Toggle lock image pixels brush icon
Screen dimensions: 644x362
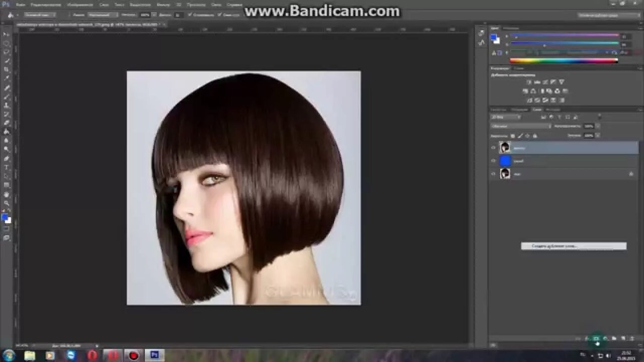(520, 136)
